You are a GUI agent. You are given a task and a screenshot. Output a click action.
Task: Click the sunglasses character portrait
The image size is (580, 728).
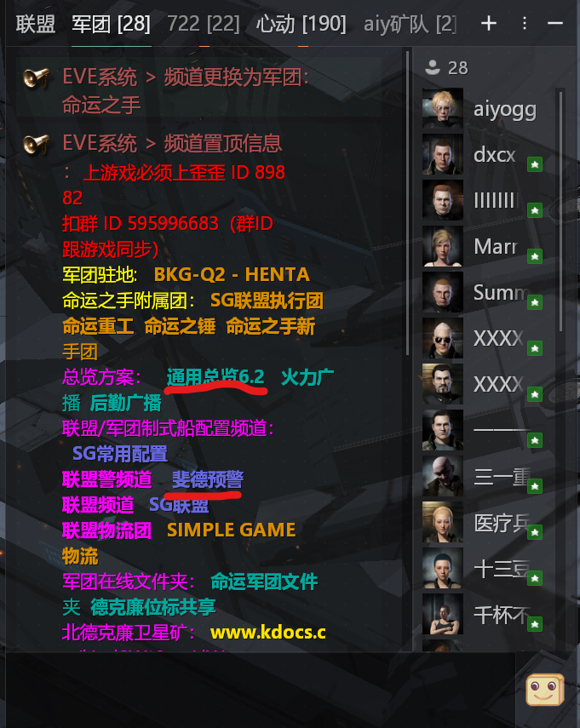(x=443, y=338)
